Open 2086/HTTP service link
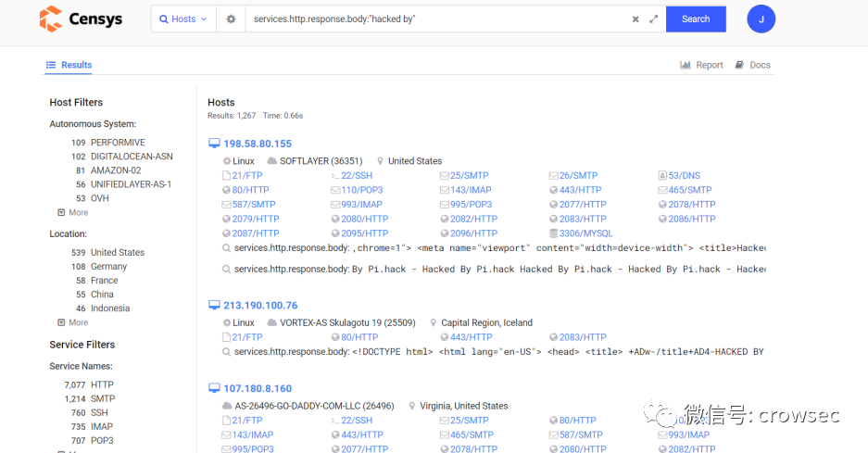Image resolution: width=868 pixels, height=453 pixels. pyautogui.click(x=692, y=219)
